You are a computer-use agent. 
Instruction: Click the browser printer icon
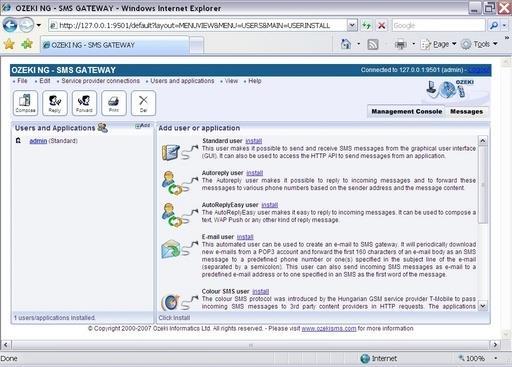click(400, 44)
